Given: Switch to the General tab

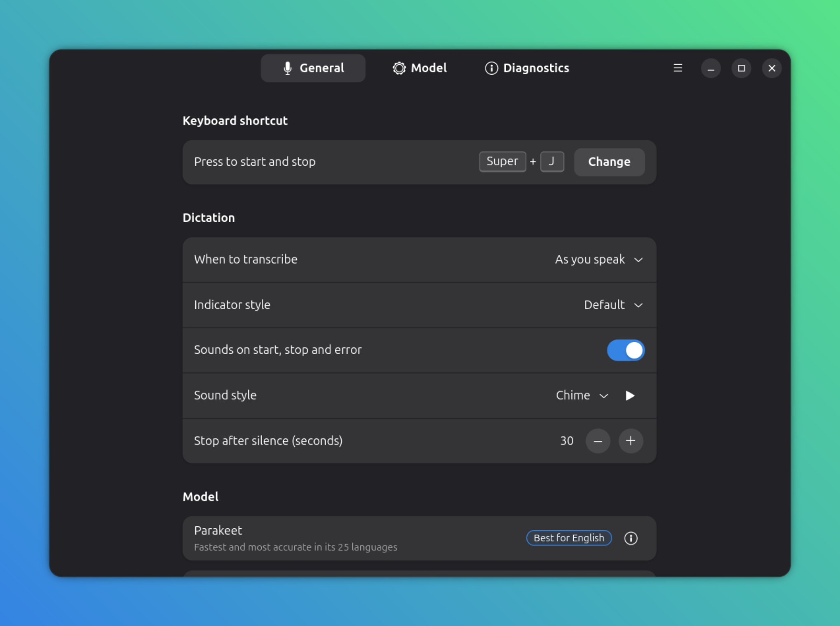Looking at the screenshot, I should (x=313, y=68).
